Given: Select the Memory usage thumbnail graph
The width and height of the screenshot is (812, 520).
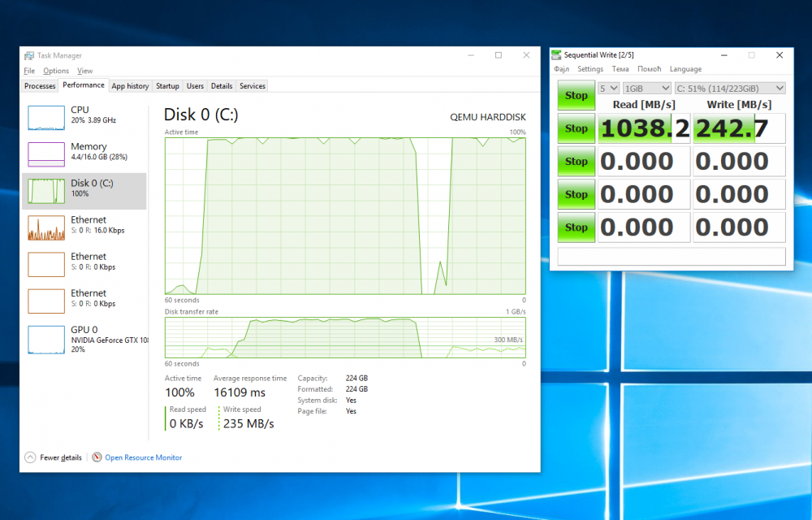Looking at the screenshot, I should [46, 154].
